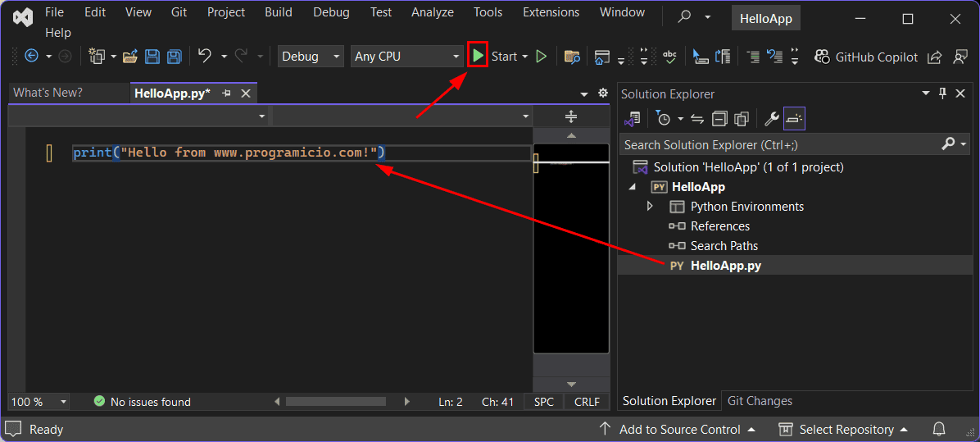Screen dimensions: 980x442
Task: Expand the Start button dropdown arrow
Action: [x=525, y=57]
